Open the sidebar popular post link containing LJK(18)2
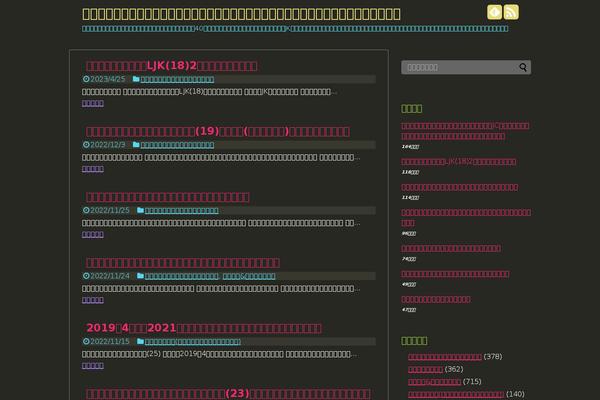Viewport: 600px width, 400px height. tap(459, 162)
